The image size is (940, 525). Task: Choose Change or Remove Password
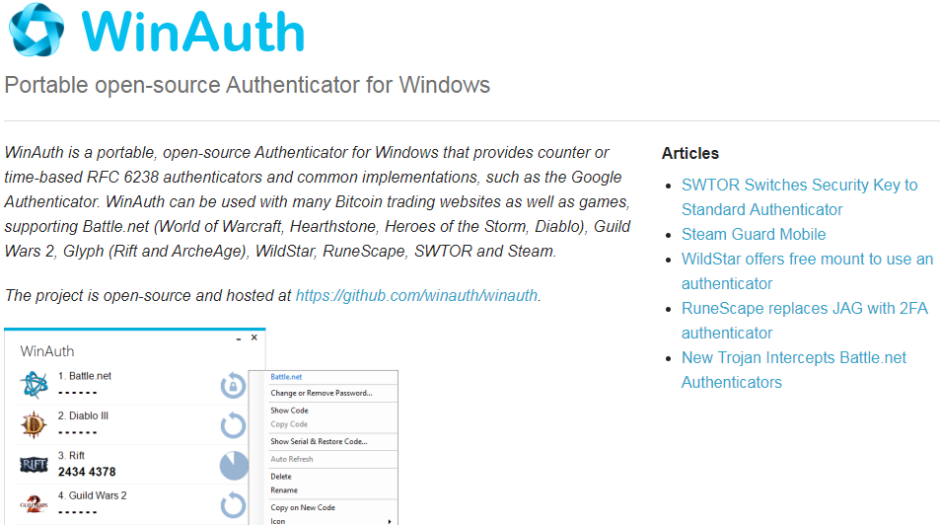(321, 393)
